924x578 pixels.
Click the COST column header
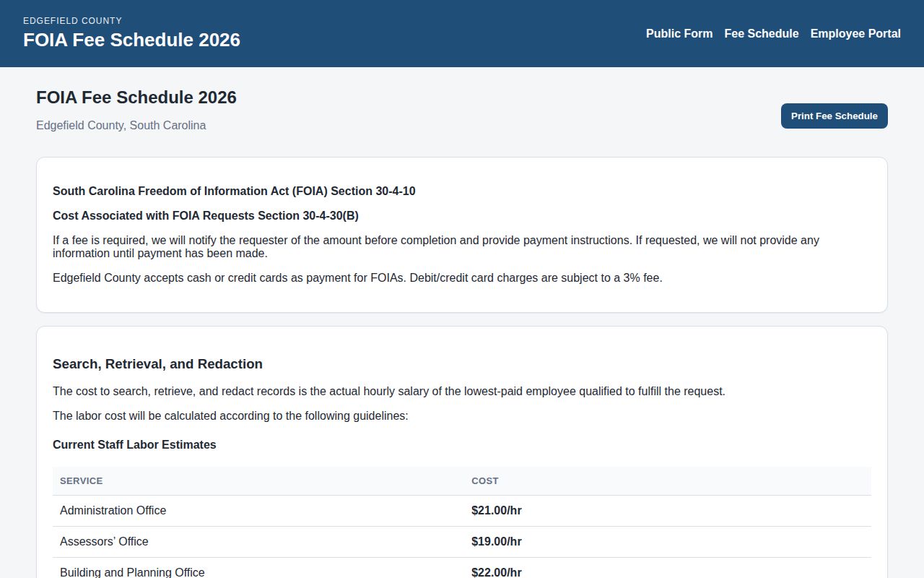pyautogui.click(x=485, y=480)
